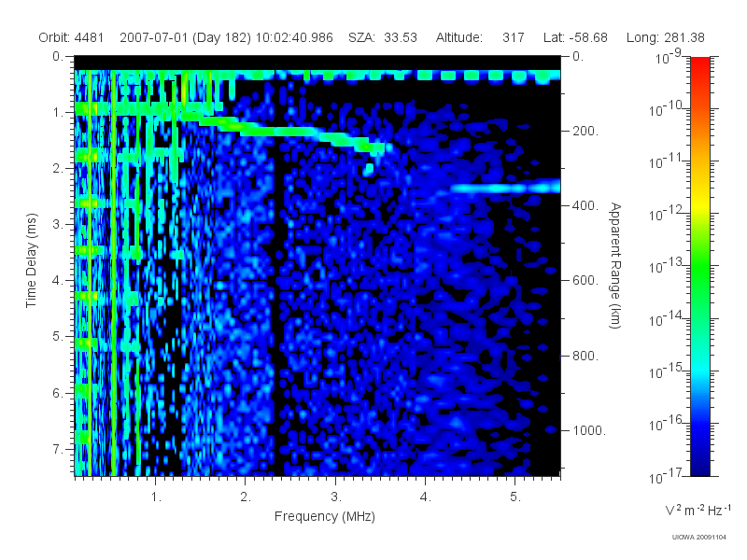747x560 pixels.
Task: Click the yellow band of the color scale
Action: [x=700, y=204]
